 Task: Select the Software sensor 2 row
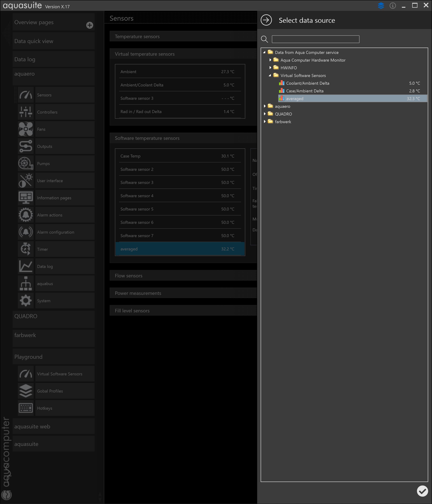tap(180, 169)
